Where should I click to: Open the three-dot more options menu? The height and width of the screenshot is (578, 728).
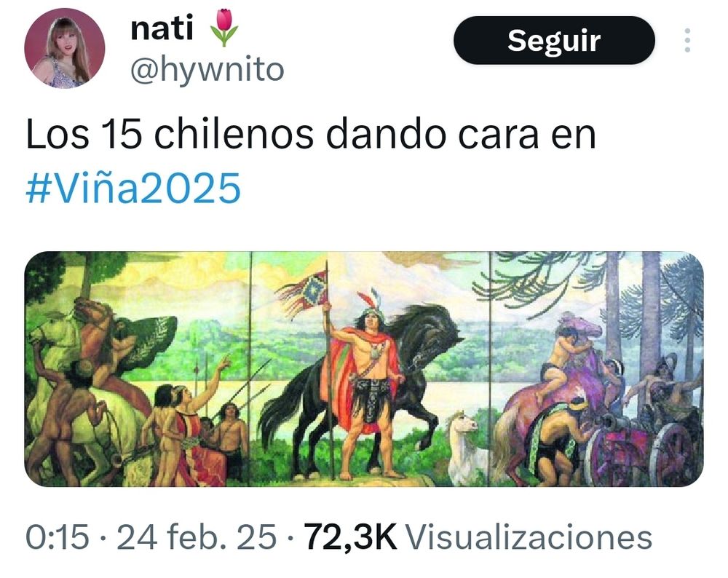(x=687, y=40)
